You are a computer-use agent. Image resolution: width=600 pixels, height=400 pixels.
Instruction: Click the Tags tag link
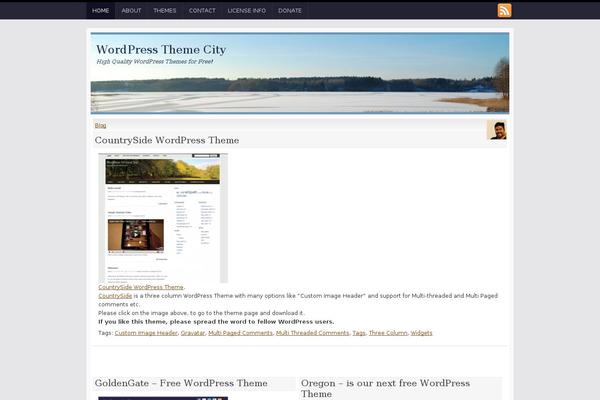(359, 333)
